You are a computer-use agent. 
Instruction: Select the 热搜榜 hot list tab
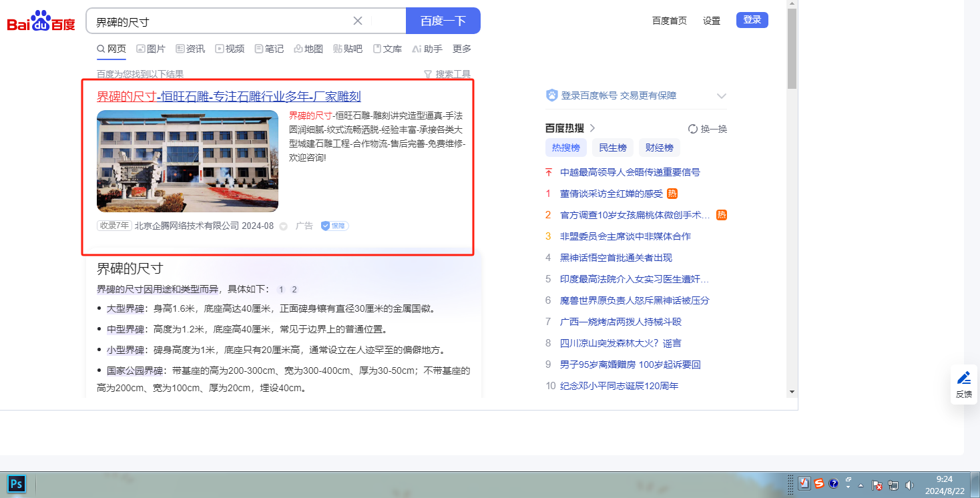[566, 148]
